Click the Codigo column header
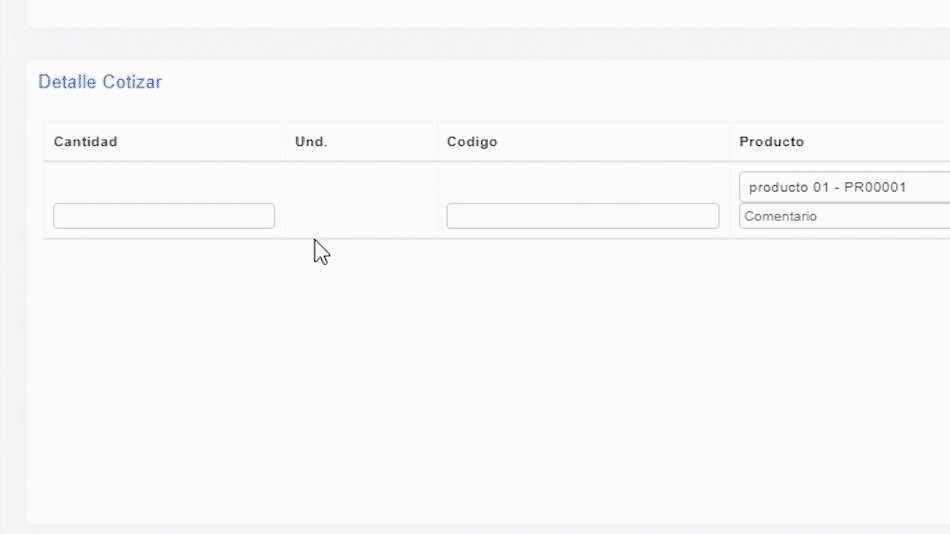This screenshot has height=534, width=950. (x=472, y=142)
